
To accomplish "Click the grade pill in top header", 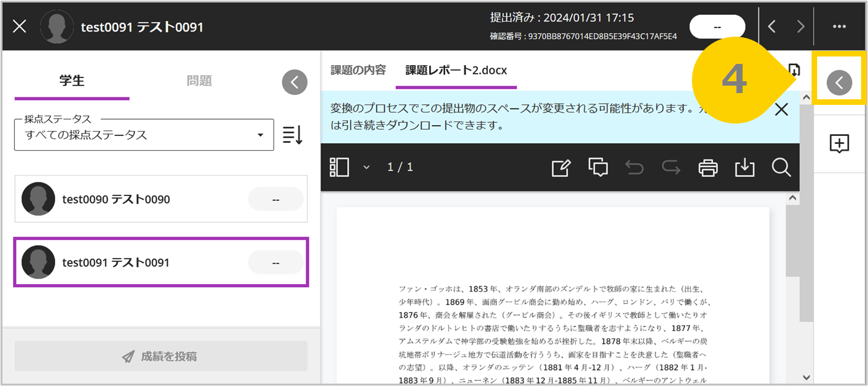I will (x=717, y=27).
